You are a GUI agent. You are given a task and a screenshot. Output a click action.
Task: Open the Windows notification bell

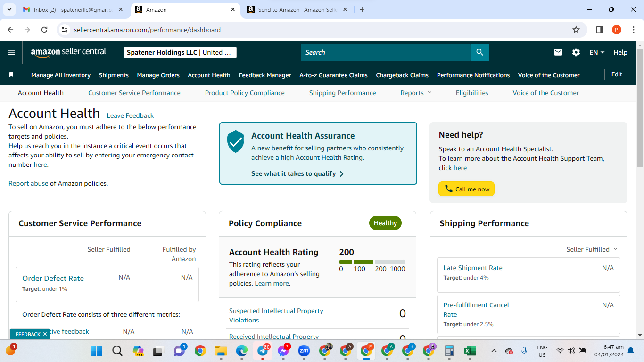click(631, 351)
